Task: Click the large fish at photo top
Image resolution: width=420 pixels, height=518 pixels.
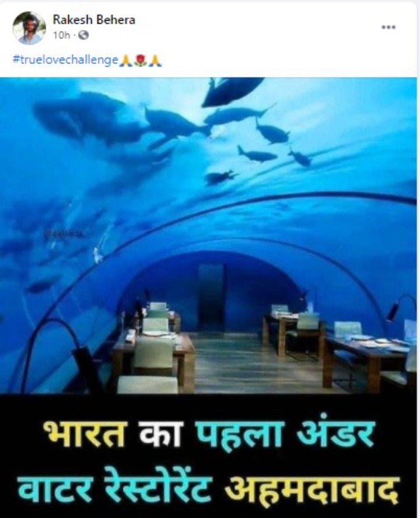Action: point(232,91)
